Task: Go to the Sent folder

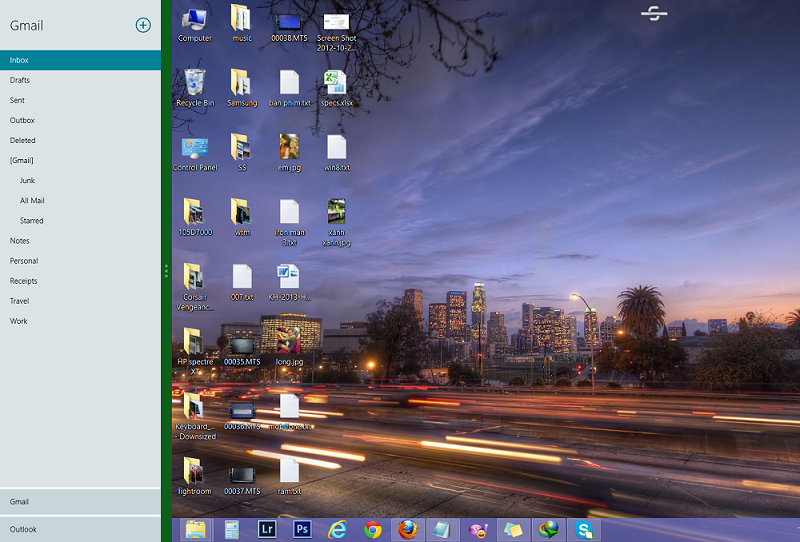Action: click(x=80, y=100)
